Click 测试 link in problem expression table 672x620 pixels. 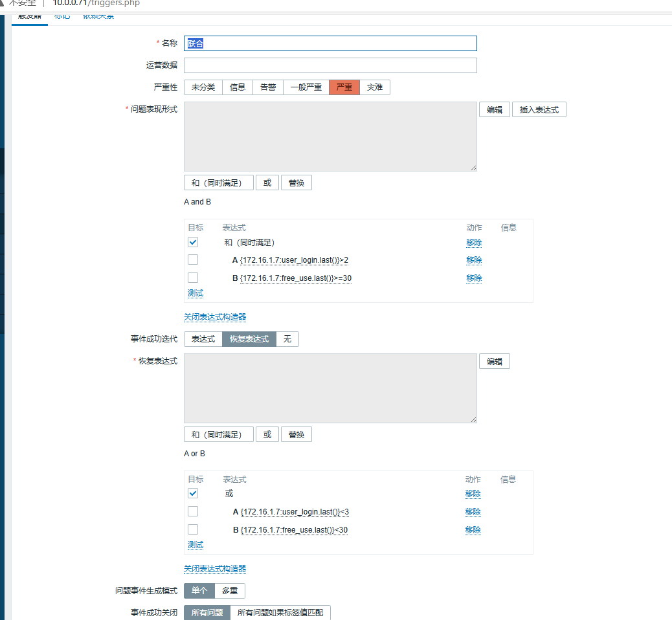[196, 293]
